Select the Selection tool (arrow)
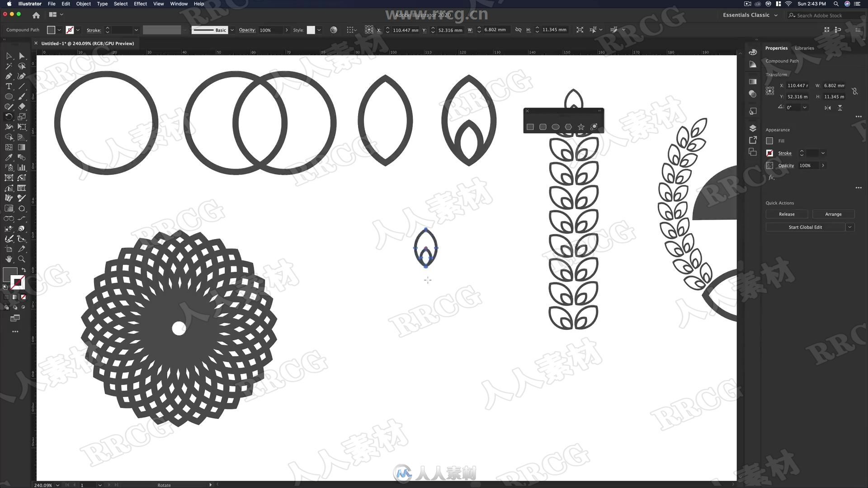 9,56
